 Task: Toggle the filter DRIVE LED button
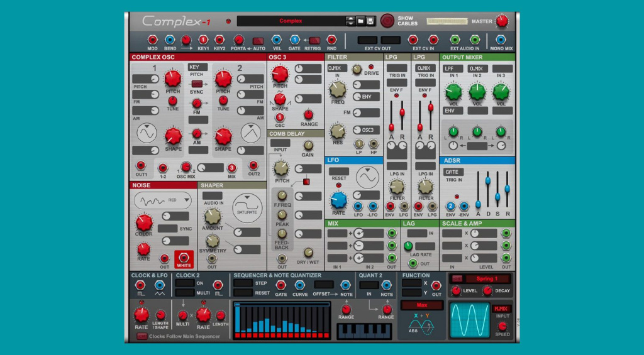pyautogui.click(x=371, y=67)
